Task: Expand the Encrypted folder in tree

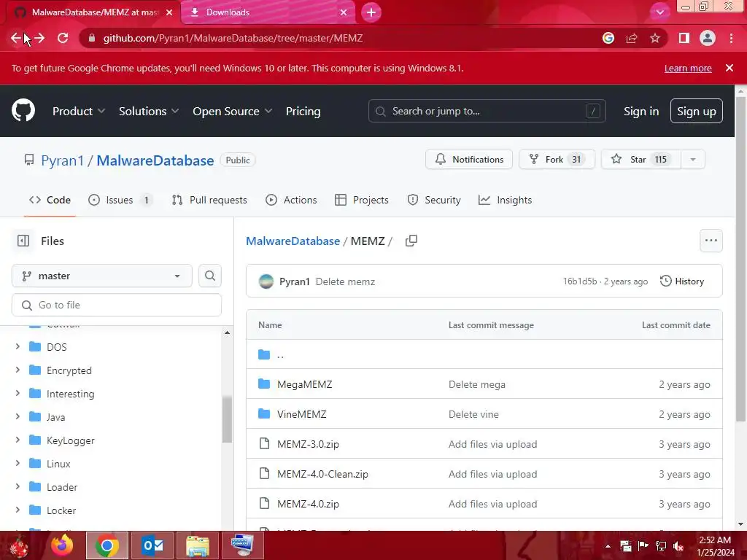Action: click(x=18, y=370)
